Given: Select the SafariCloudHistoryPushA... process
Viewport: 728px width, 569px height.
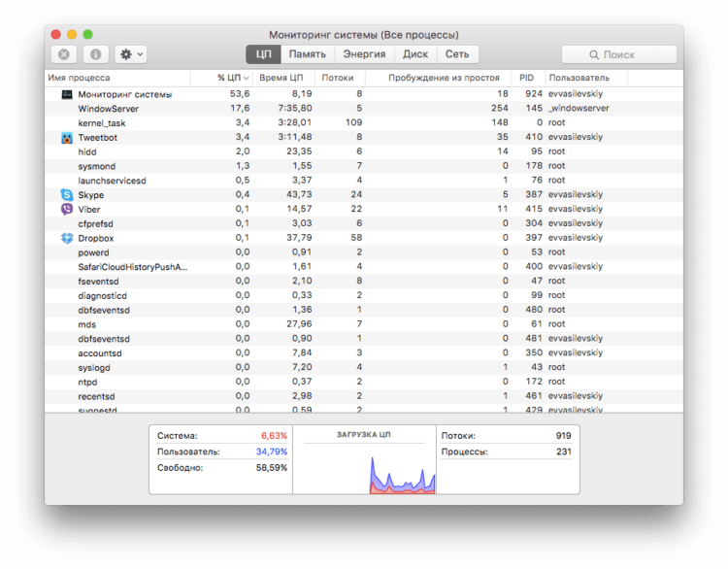Looking at the screenshot, I should coord(133,267).
